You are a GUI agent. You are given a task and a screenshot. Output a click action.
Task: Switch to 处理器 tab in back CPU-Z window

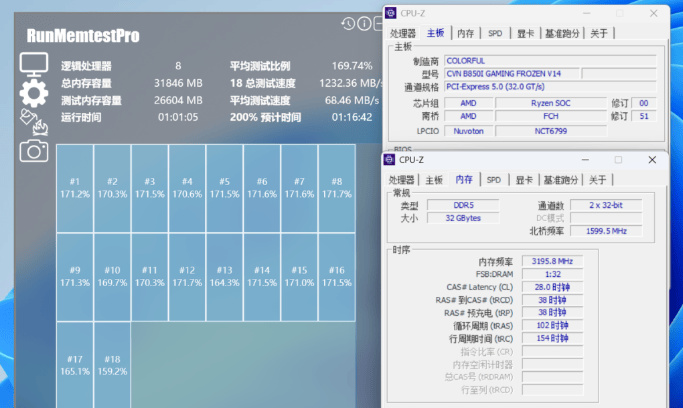(x=402, y=33)
